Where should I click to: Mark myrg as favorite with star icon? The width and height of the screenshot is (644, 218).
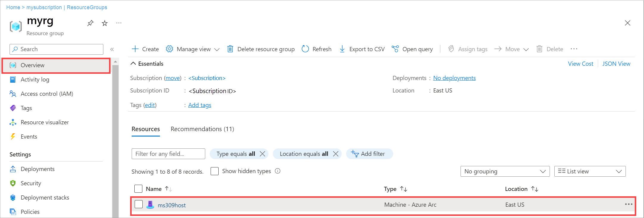coord(105,23)
